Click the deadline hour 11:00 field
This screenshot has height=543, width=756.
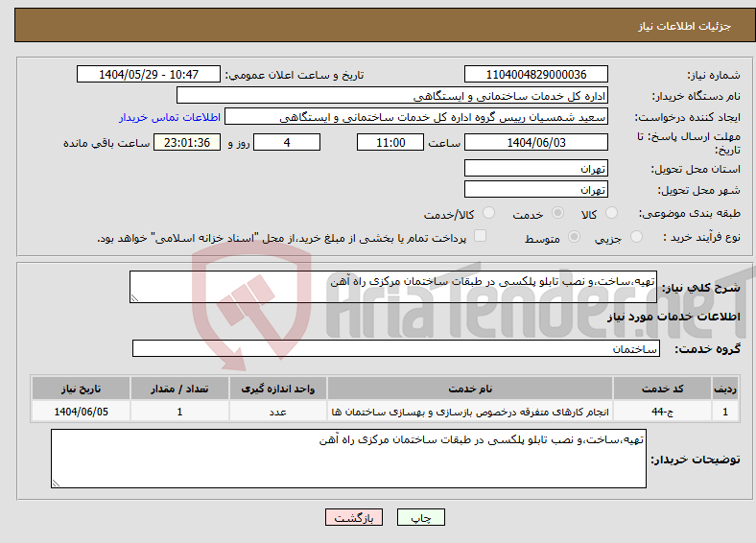pos(390,142)
